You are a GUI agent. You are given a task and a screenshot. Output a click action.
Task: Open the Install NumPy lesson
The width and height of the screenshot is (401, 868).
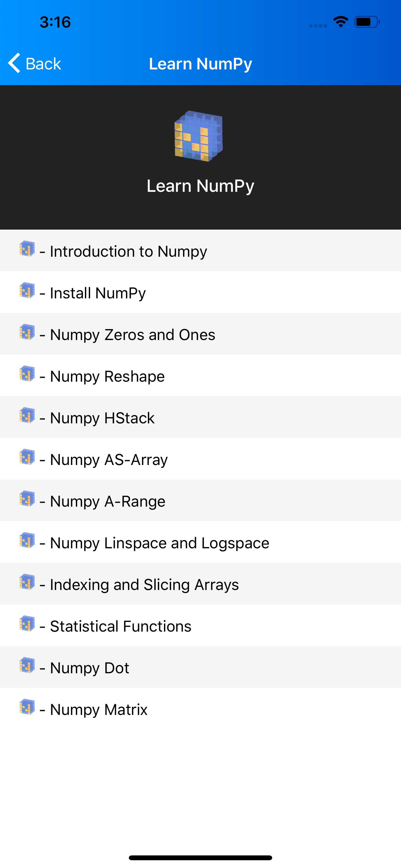(97, 293)
